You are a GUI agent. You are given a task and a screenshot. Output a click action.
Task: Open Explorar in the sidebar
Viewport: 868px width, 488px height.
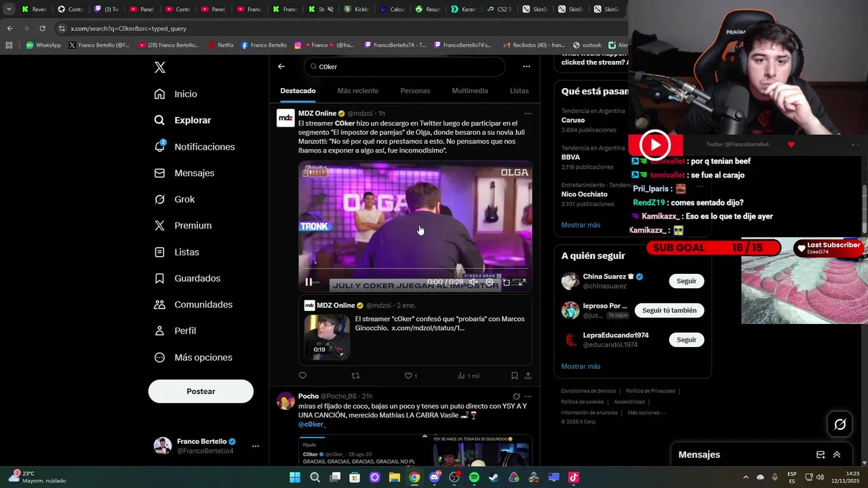[182, 120]
